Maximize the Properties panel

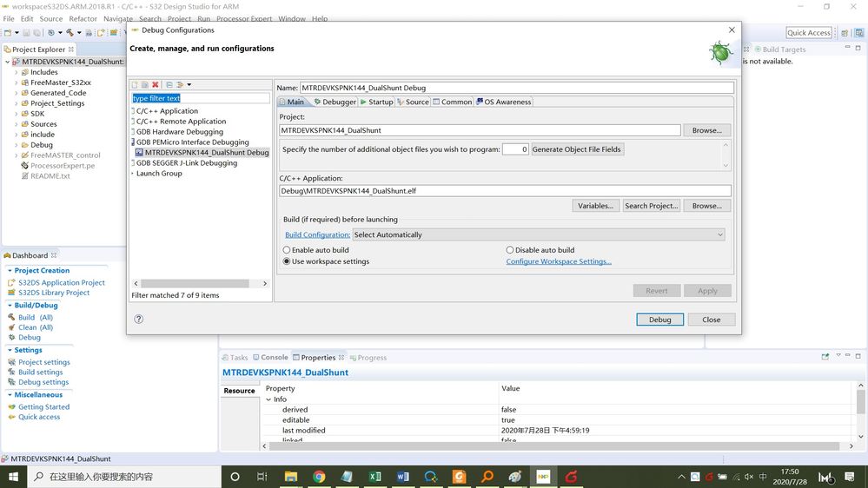tap(858, 356)
